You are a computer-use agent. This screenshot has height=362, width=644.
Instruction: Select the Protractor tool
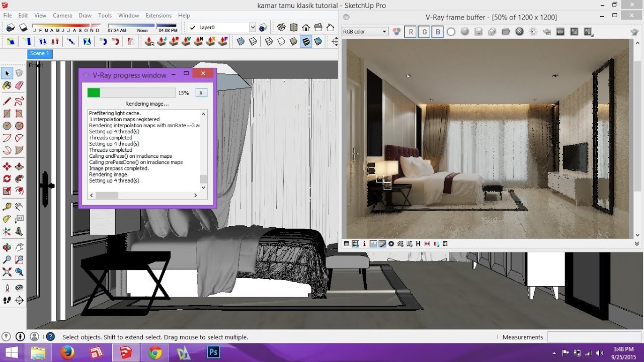coord(7,219)
